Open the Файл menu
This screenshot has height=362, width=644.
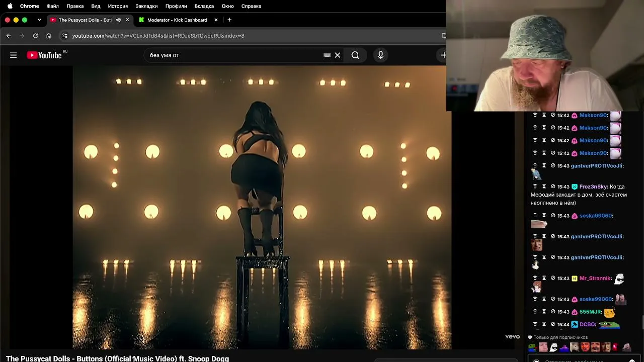[x=52, y=6]
